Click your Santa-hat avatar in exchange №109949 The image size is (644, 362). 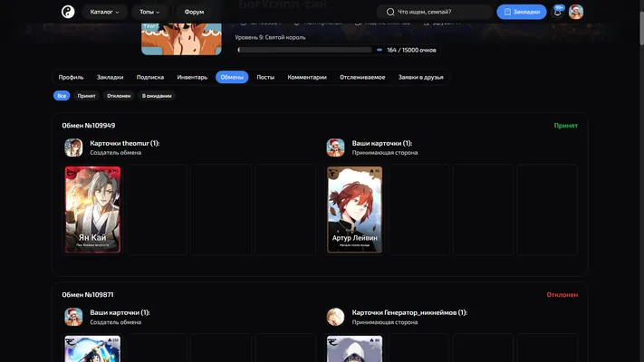pyautogui.click(x=335, y=148)
